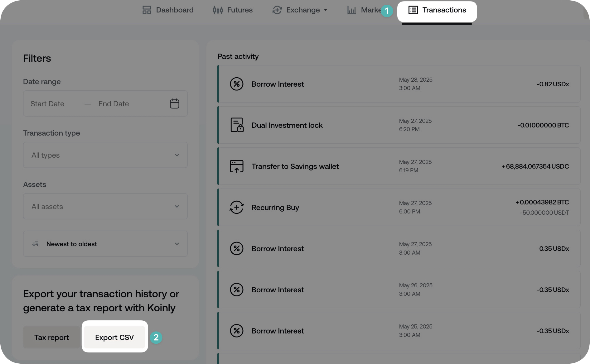Click the Transfer to Savings wallet icon
Viewport: 590px width, 364px height.
click(236, 166)
